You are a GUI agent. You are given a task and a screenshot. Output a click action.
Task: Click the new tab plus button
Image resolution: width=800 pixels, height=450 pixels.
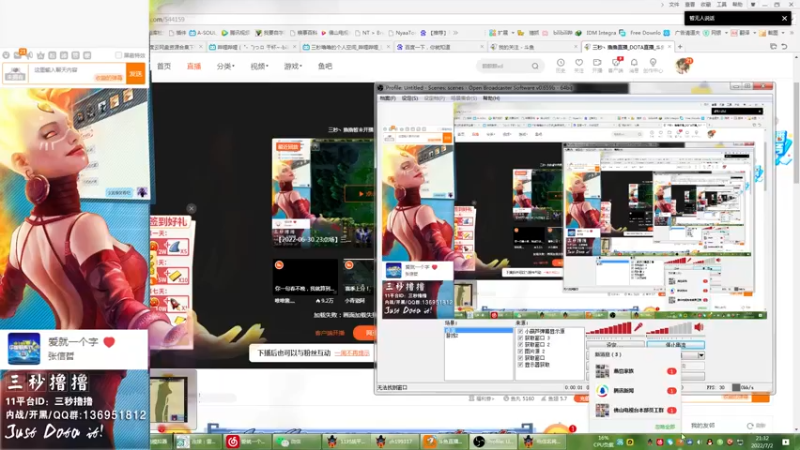click(680, 47)
